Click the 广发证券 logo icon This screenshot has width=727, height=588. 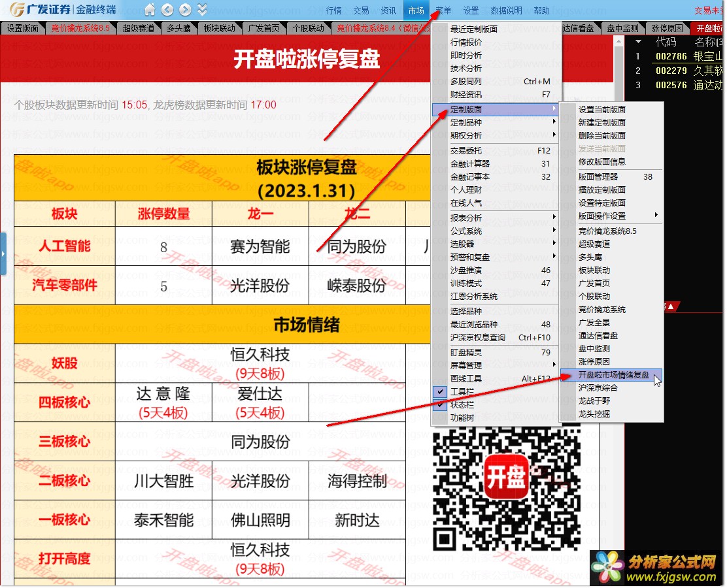(17, 8)
